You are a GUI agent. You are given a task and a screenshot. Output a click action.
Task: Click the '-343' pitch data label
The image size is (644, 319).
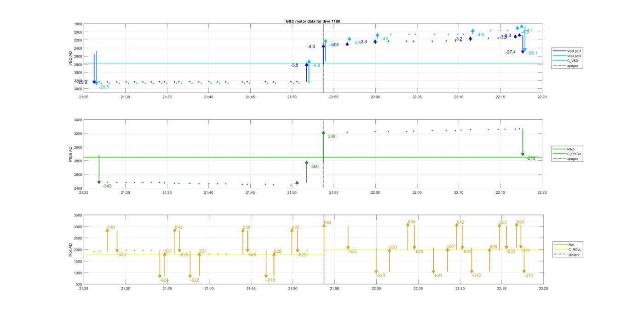click(x=107, y=186)
